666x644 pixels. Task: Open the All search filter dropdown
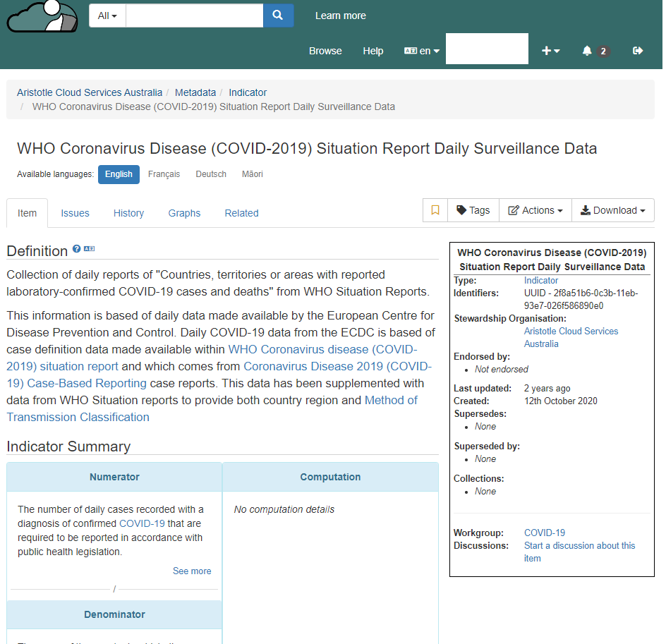(107, 16)
